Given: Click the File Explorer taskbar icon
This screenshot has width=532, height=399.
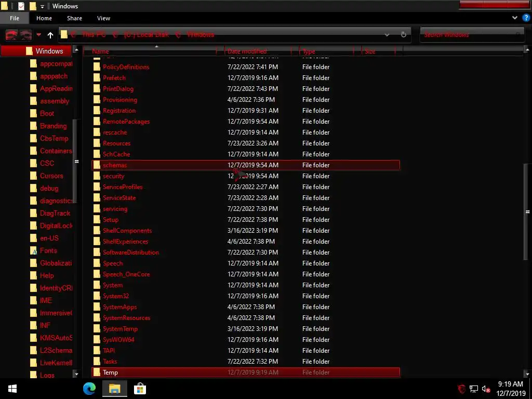Looking at the screenshot, I should [115, 389].
